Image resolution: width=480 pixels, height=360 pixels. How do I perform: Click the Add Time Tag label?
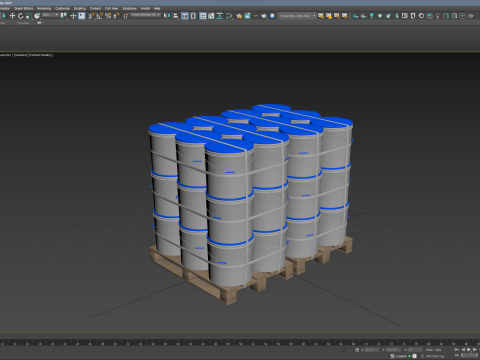[x=435, y=356]
